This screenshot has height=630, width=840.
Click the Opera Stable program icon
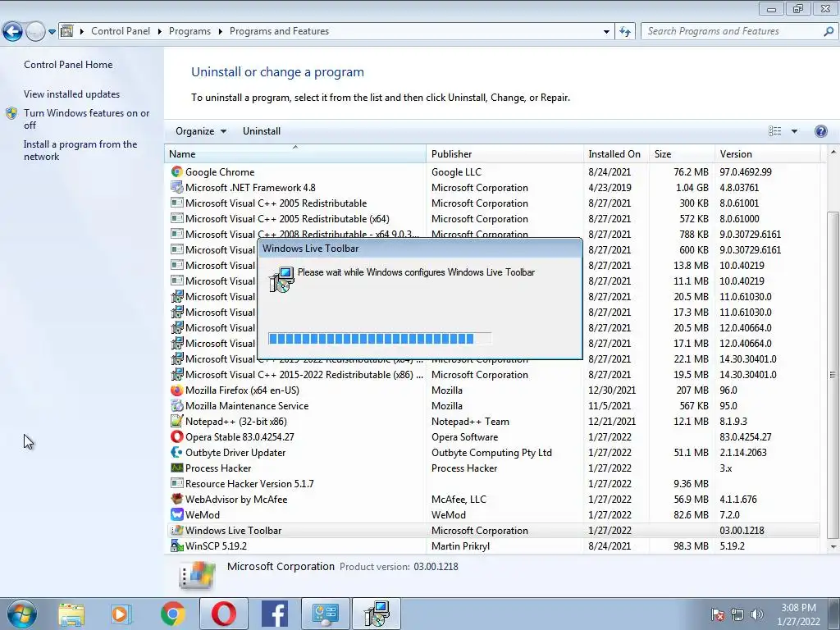177,436
